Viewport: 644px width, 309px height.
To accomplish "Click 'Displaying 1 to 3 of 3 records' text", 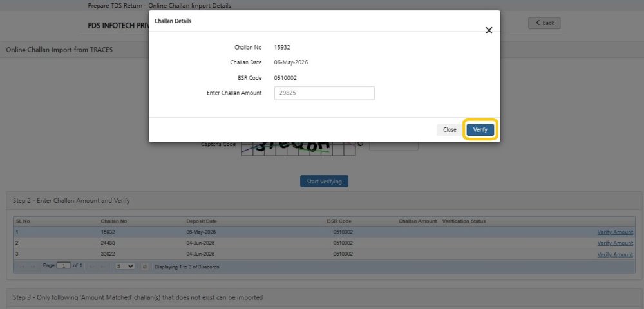I will (x=187, y=267).
